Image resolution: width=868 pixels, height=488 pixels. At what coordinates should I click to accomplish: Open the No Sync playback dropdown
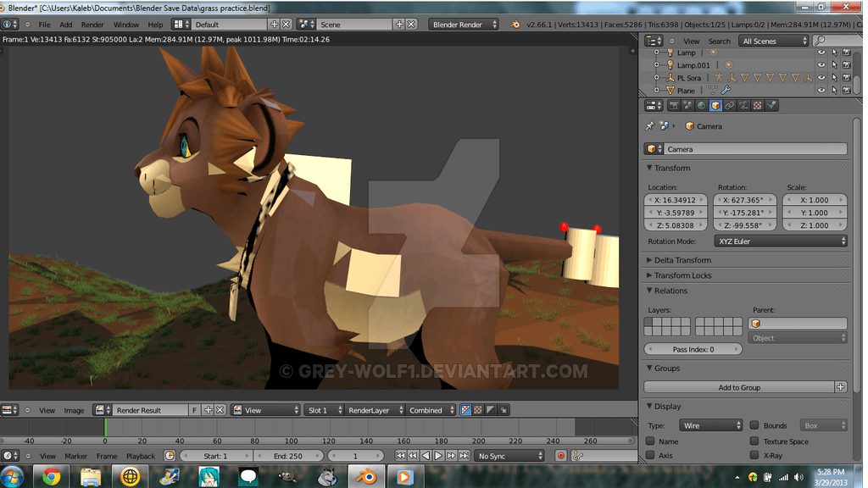pos(509,456)
